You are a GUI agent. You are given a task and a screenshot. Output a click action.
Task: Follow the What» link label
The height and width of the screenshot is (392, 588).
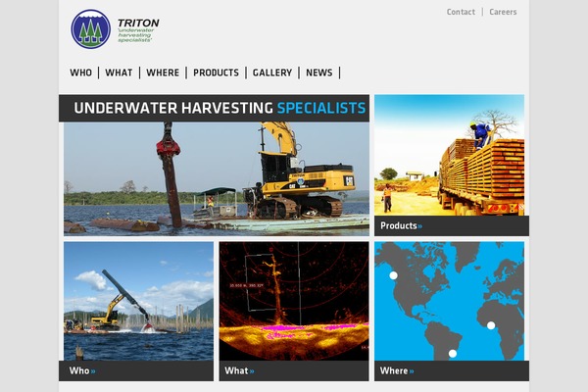(239, 371)
